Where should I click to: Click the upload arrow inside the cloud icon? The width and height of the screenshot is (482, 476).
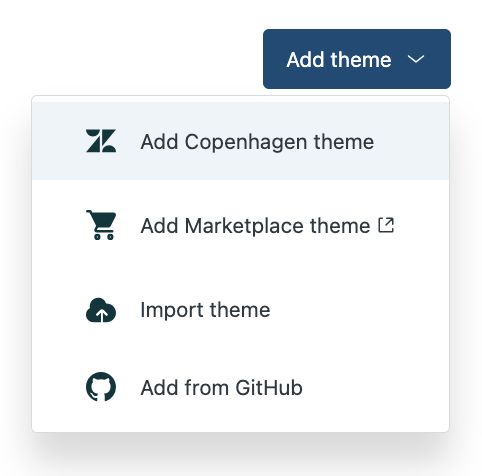pos(102,315)
